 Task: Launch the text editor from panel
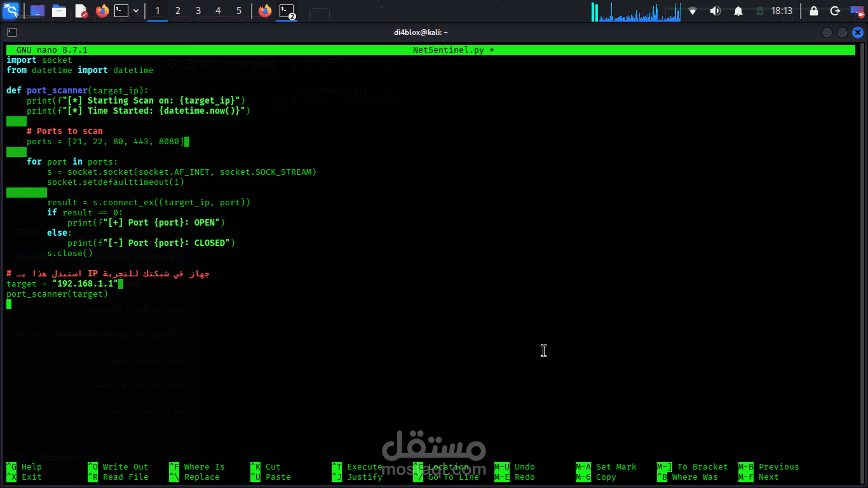[x=81, y=11]
